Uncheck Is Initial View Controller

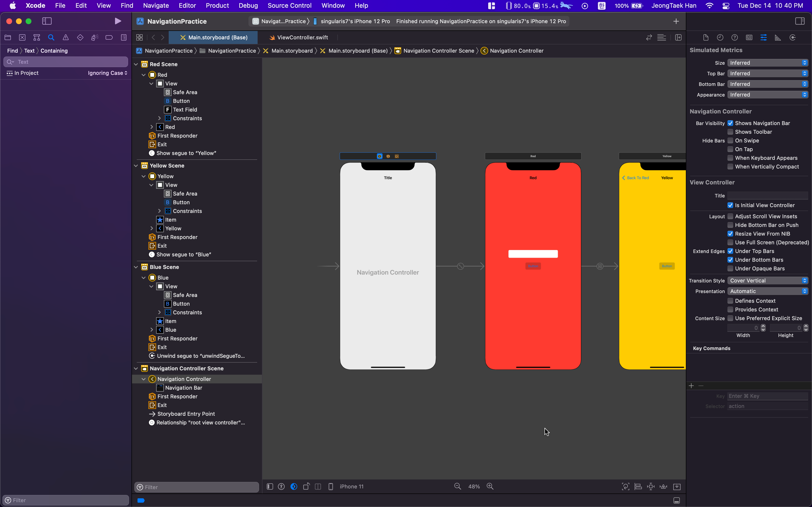[x=730, y=205]
